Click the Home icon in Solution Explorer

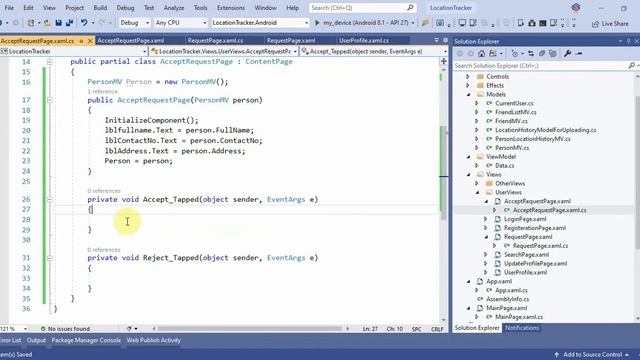(482, 53)
